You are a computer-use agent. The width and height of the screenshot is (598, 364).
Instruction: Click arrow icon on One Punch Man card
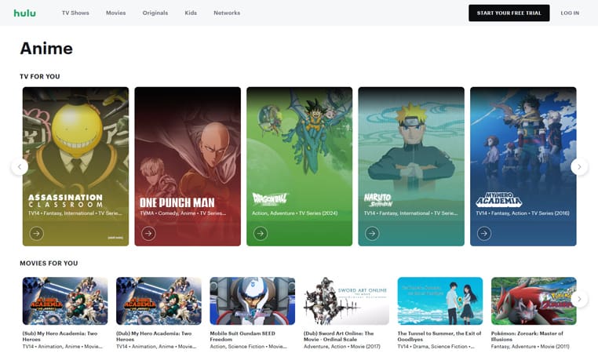click(x=148, y=233)
